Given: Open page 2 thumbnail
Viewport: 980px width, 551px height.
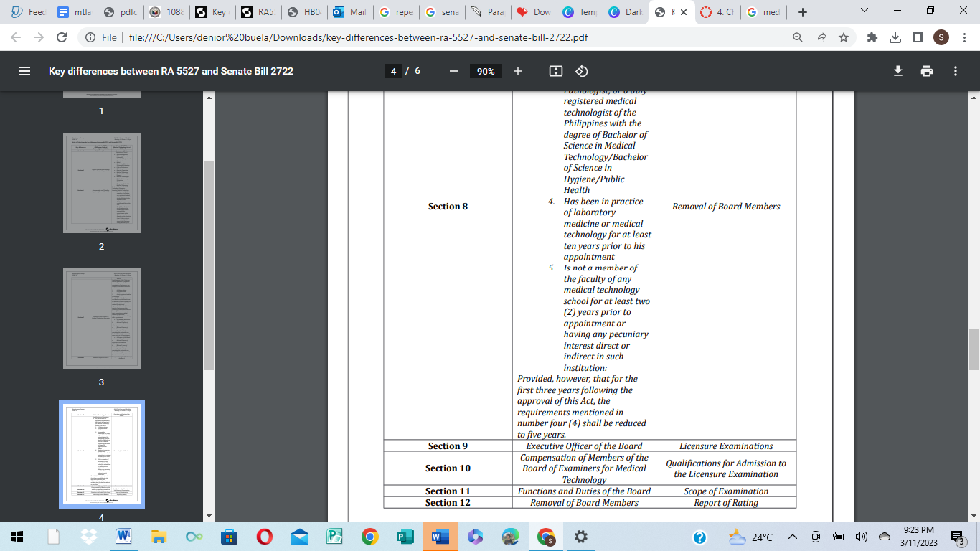Looking at the screenshot, I should coord(101,183).
